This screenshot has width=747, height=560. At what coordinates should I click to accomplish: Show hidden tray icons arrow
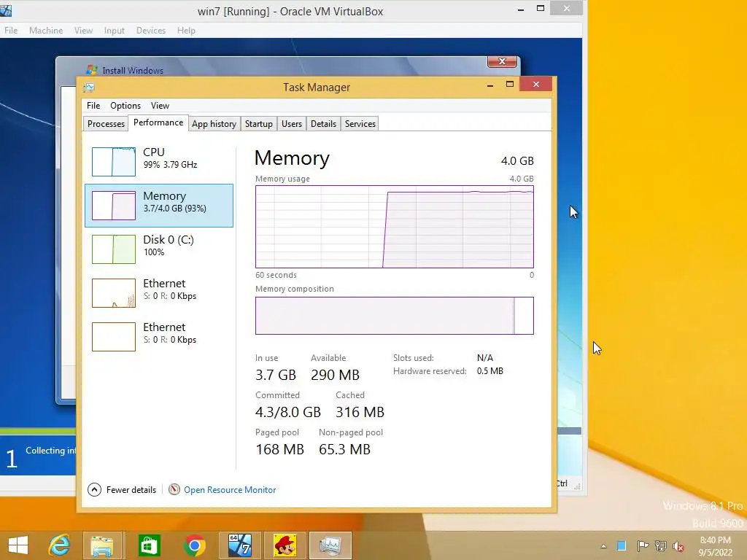[603, 546]
